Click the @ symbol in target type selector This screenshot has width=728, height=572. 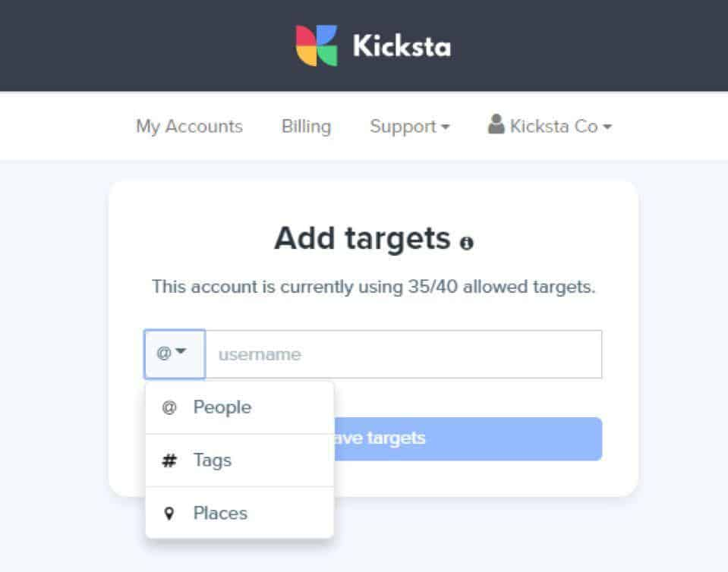(x=164, y=353)
